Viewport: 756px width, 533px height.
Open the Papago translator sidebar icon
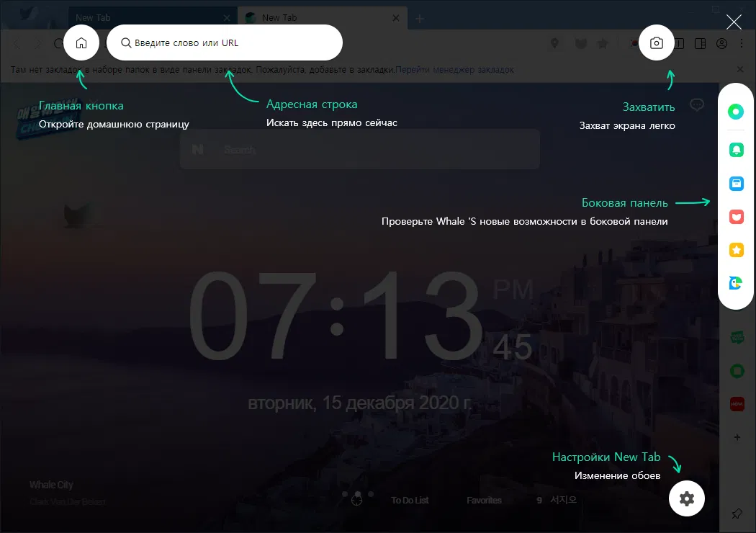click(x=736, y=283)
